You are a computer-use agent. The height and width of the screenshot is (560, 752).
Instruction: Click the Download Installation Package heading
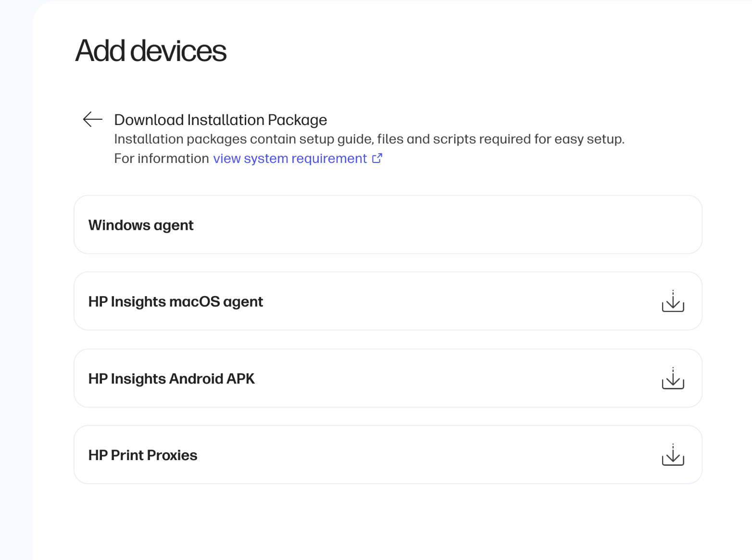click(x=221, y=120)
